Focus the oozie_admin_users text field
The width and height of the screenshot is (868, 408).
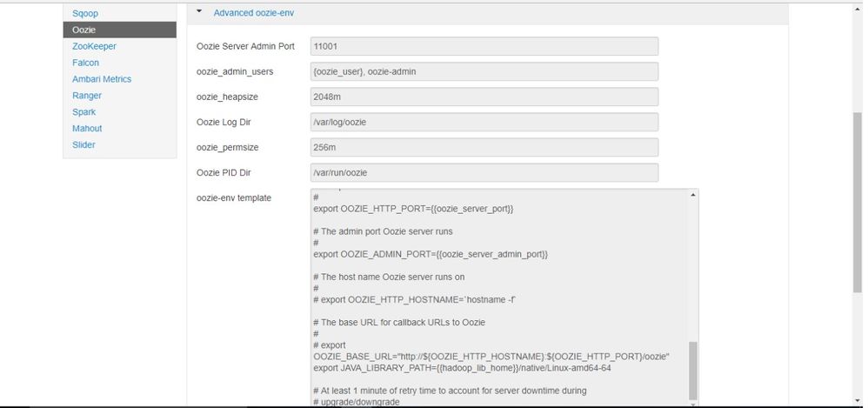[x=484, y=71]
